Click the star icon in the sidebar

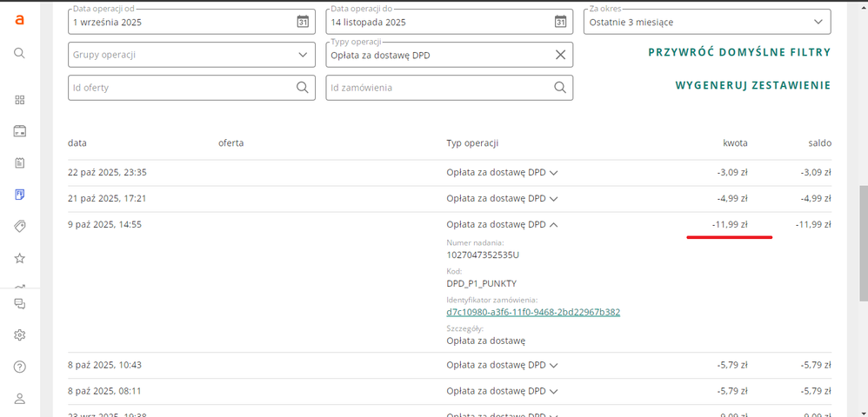pos(19,258)
